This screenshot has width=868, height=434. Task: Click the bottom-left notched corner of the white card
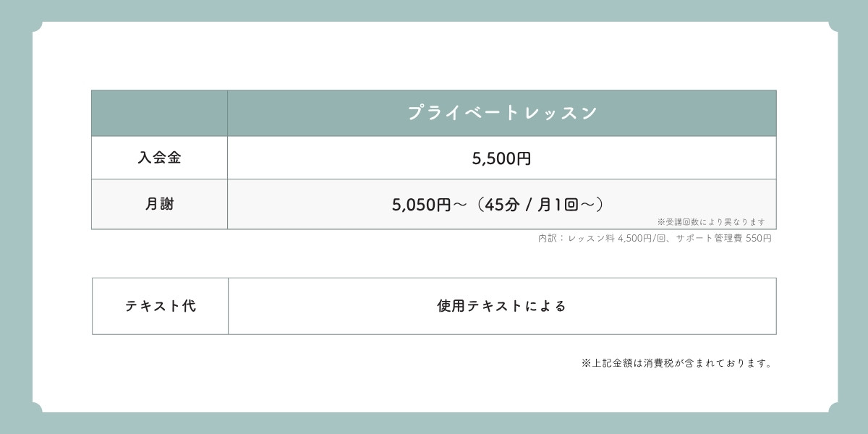tap(38, 407)
